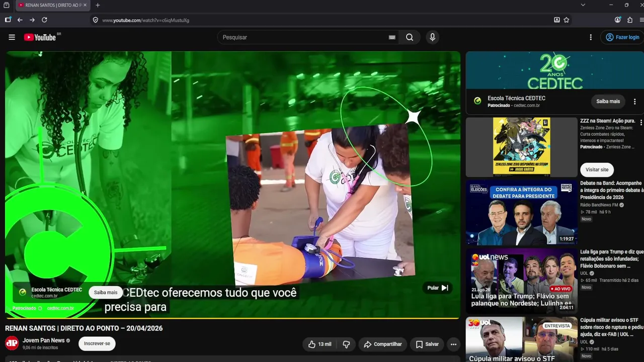Click Visitar site for ZZZ ad
The image size is (644, 362).
597,169
